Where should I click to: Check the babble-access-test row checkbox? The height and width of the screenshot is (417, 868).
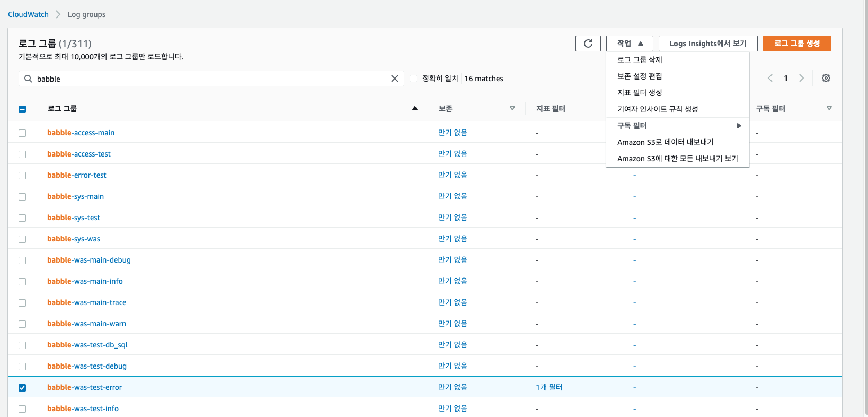pos(22,154)
